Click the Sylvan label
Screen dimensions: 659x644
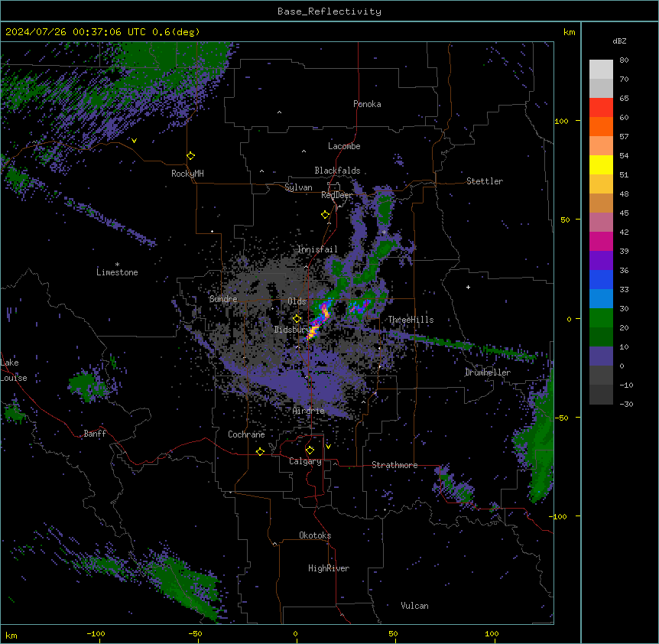tap(298, 187)
